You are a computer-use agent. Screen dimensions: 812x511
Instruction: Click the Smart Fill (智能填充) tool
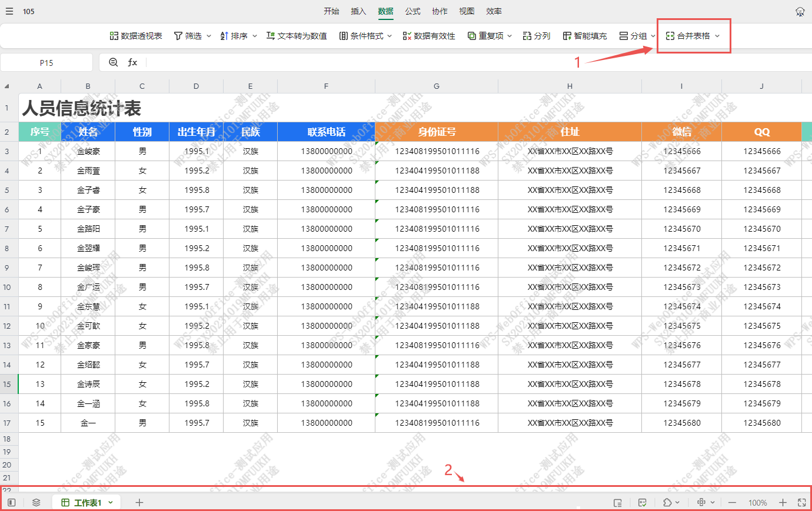click(585, 36)
